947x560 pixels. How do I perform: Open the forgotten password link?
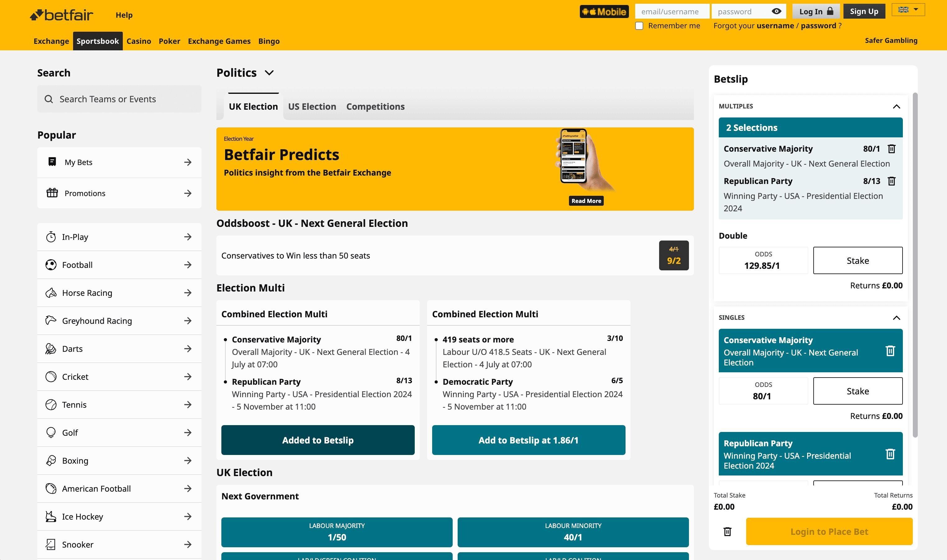coord(818,26)
